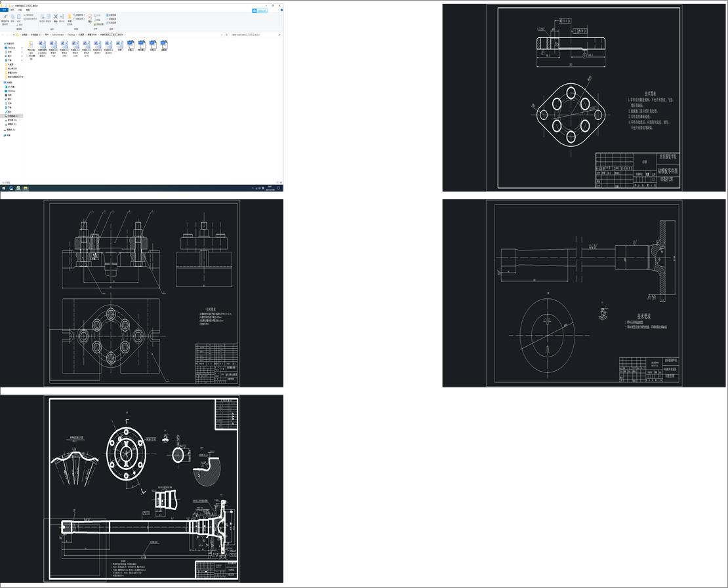Open the fixture assembly drawing with clamps thumbnail
728x588 pixels.
142,293
